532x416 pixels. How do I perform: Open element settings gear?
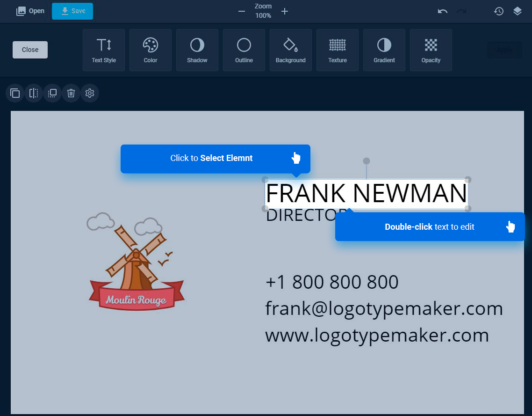90,93
